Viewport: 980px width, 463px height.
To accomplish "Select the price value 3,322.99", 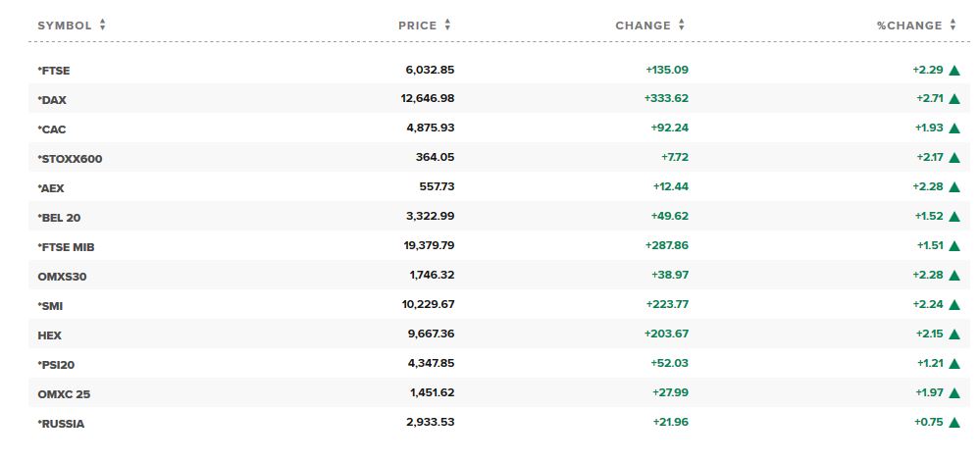I will click(431, 216).
